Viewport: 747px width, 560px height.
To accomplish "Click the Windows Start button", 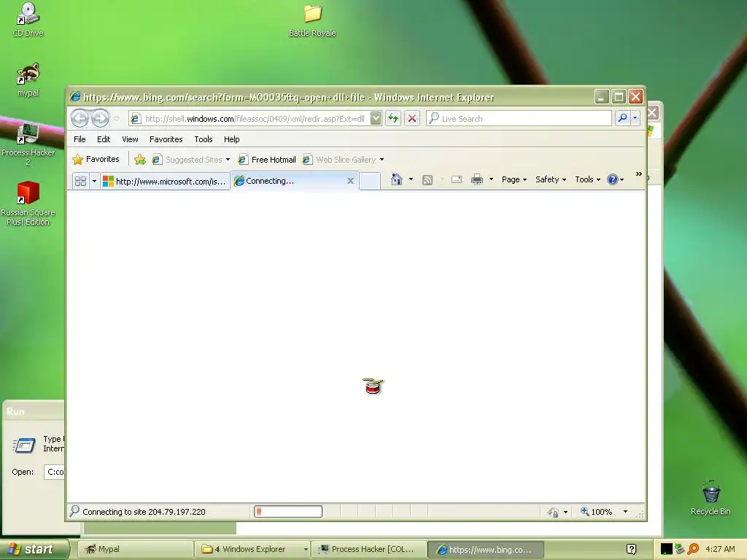I will click(34, 549).
